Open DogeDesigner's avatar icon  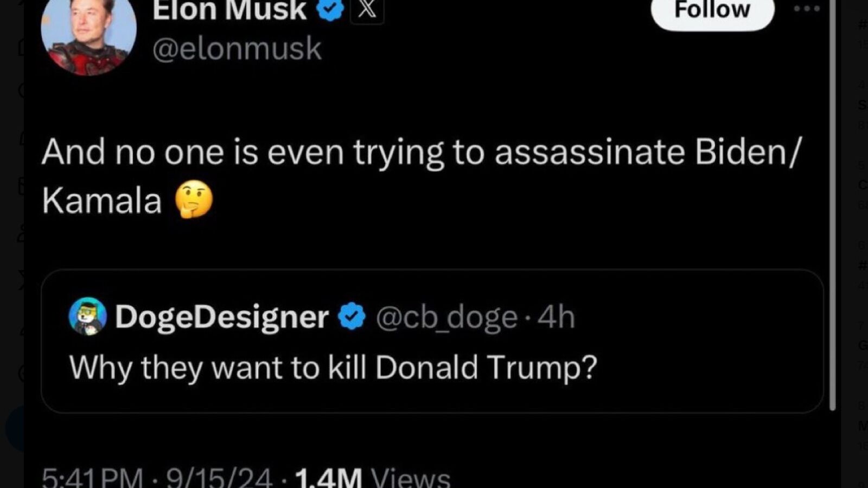click(x=87, y=316)
